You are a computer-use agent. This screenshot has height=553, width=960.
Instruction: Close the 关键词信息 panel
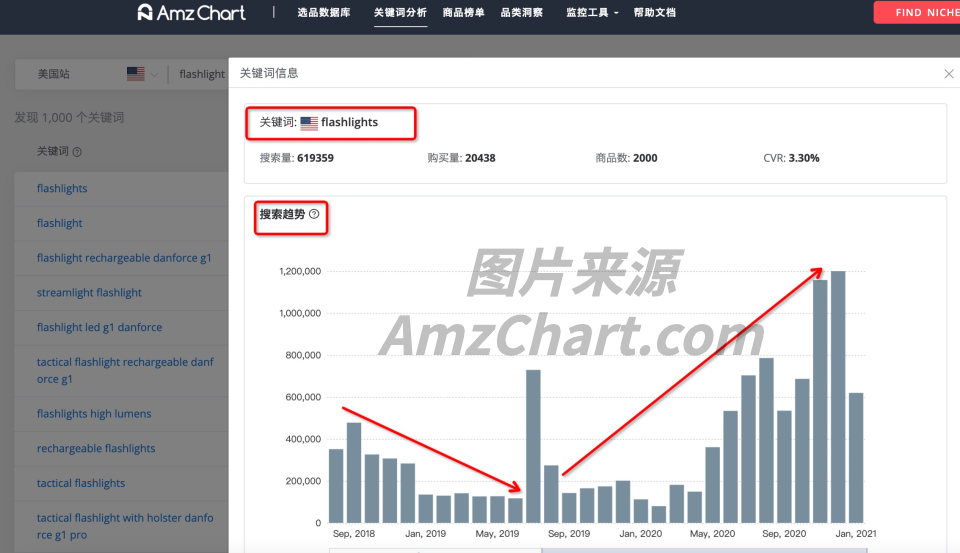[948, 73]
